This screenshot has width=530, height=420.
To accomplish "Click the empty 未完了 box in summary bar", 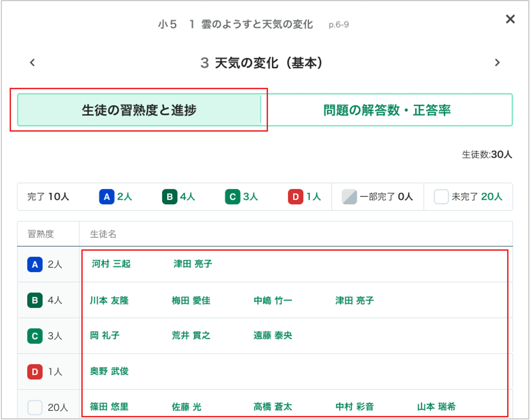I will 441,197.
